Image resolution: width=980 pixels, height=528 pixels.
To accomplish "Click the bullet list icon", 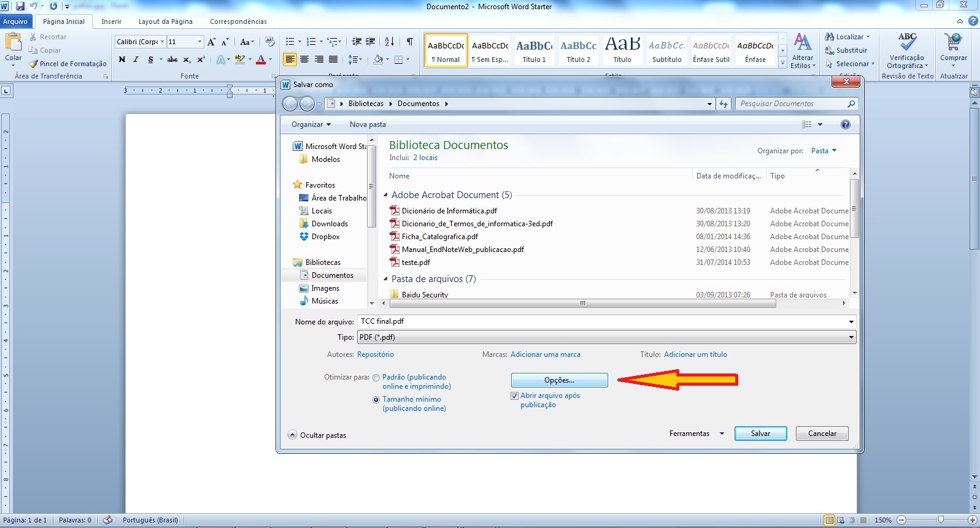I will pos(290,42).
